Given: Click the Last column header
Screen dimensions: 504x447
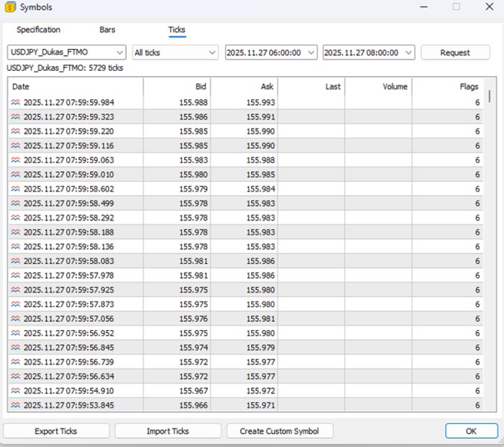Looking at the screenshot, I should [x=312, y=86].
